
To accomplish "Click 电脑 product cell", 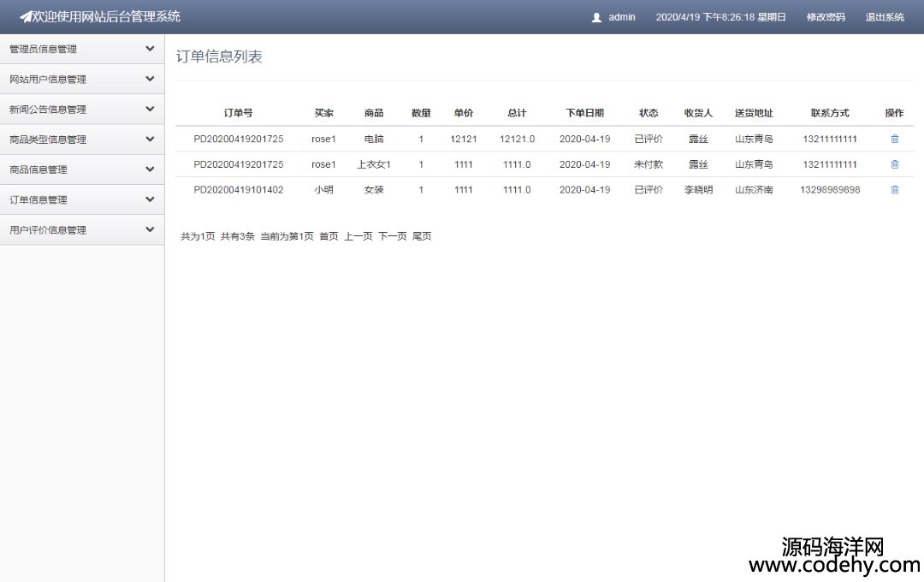I will click(x=374, y=140).
